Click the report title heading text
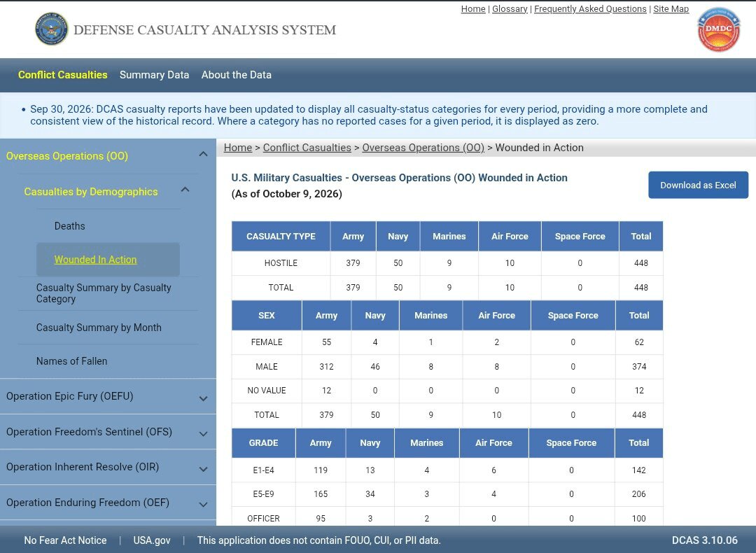This screenshot has width=756, height=553. (x=399, y=177)
